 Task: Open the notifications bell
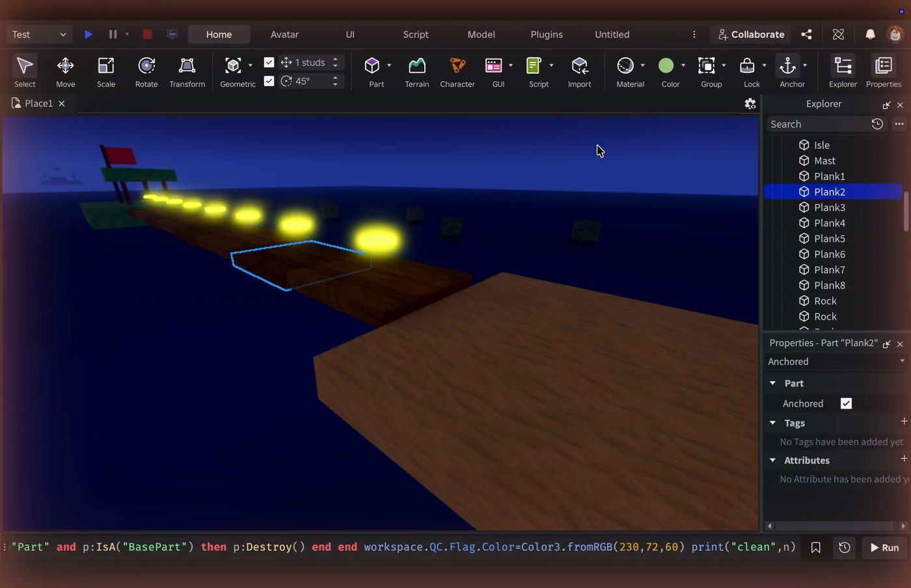tap(870, 34)
